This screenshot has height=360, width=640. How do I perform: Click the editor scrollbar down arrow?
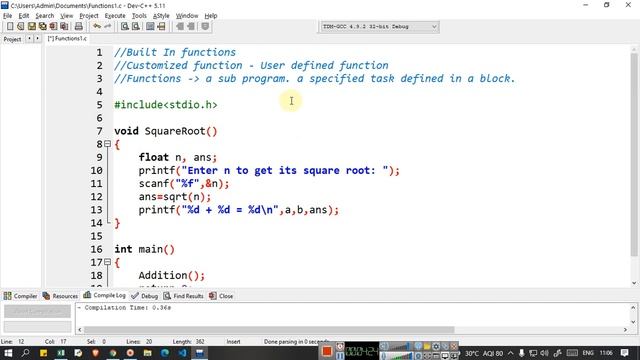[634, 283]
